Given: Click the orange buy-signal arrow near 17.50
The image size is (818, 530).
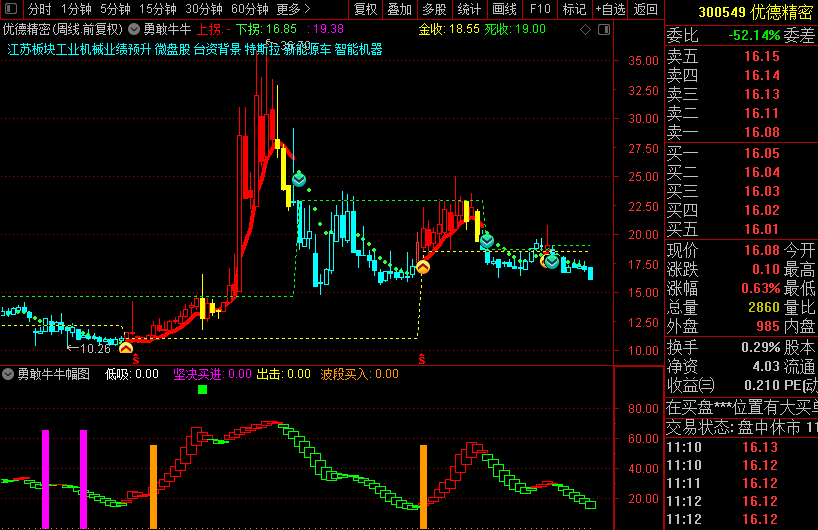Looking at the screenshot, I should coord(423,267).
